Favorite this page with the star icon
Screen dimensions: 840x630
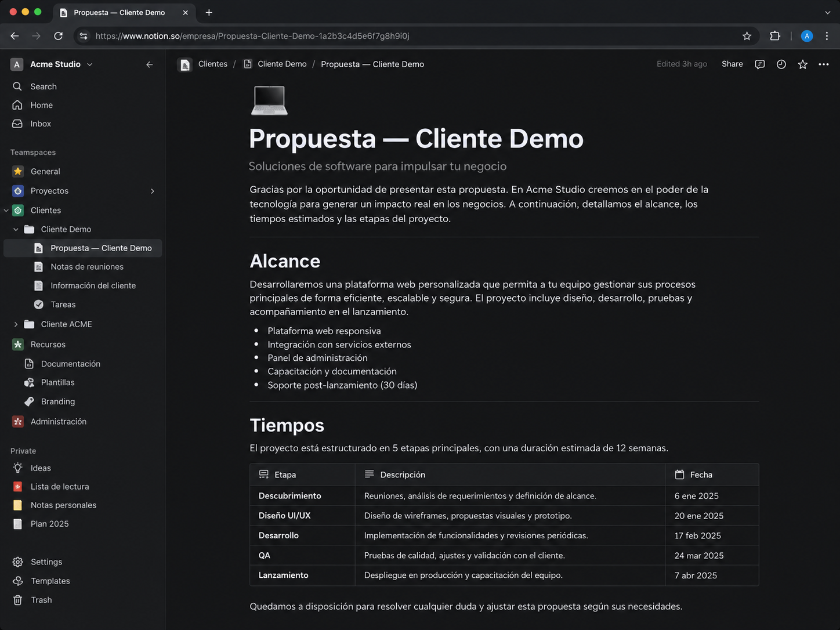pyautogui.click(x=802, y=64)
